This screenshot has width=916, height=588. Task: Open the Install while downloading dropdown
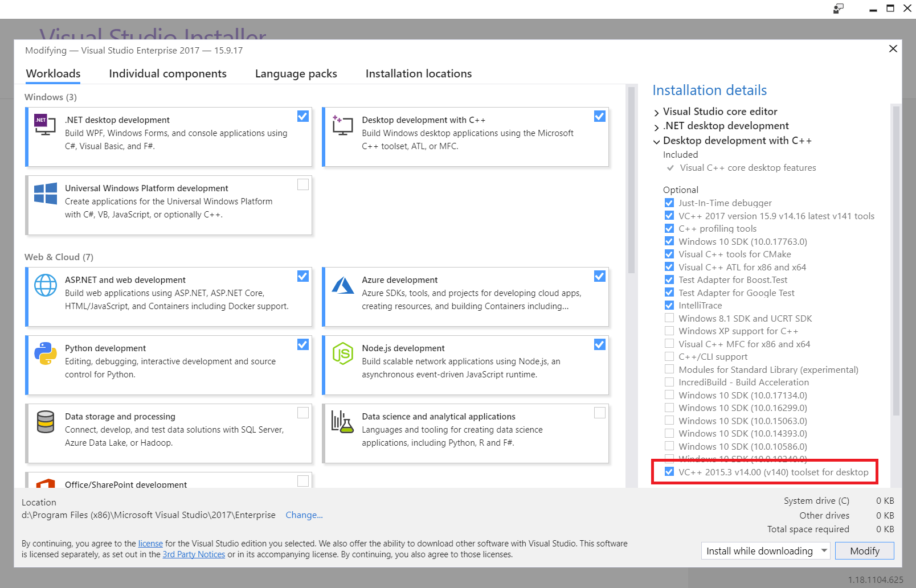pos(765,551)
